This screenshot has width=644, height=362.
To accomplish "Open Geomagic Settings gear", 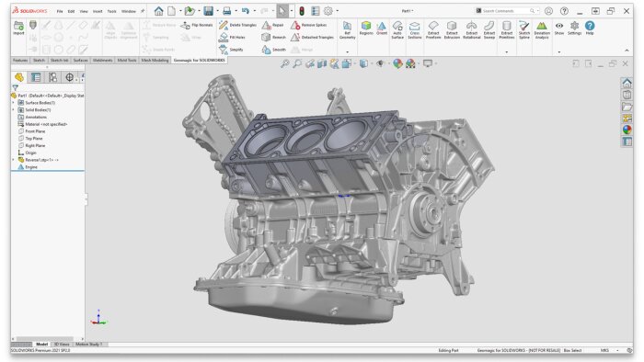I will (x=575, y=28).
